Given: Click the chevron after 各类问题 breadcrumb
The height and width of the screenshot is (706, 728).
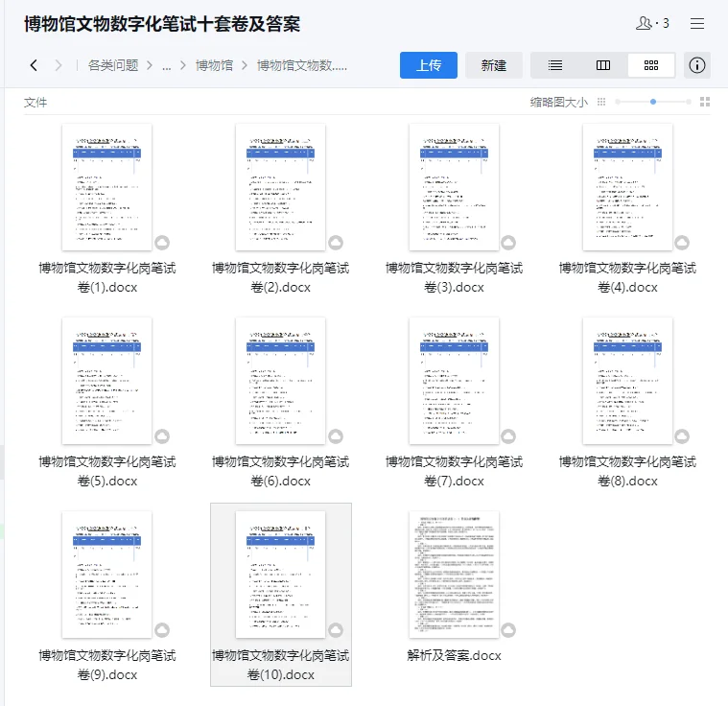Looking at the screenshot, I should [x=150, y=65].
